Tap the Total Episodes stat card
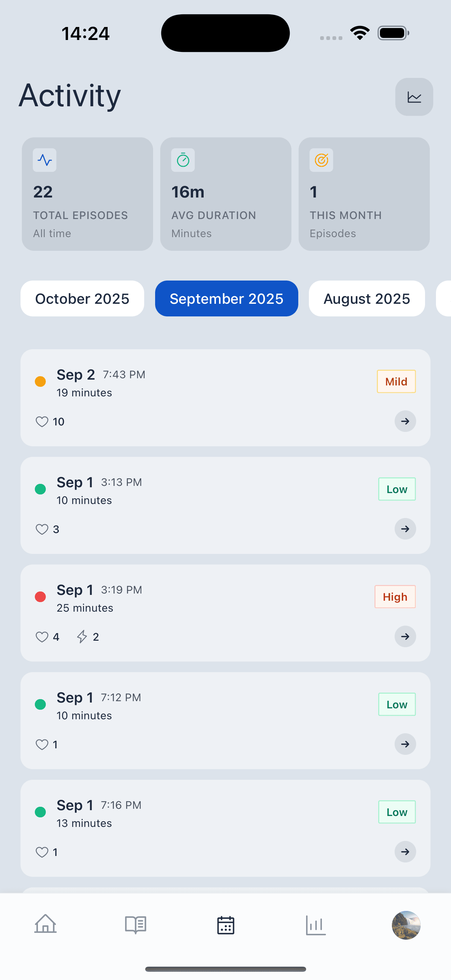 click(x=87, y=194)
